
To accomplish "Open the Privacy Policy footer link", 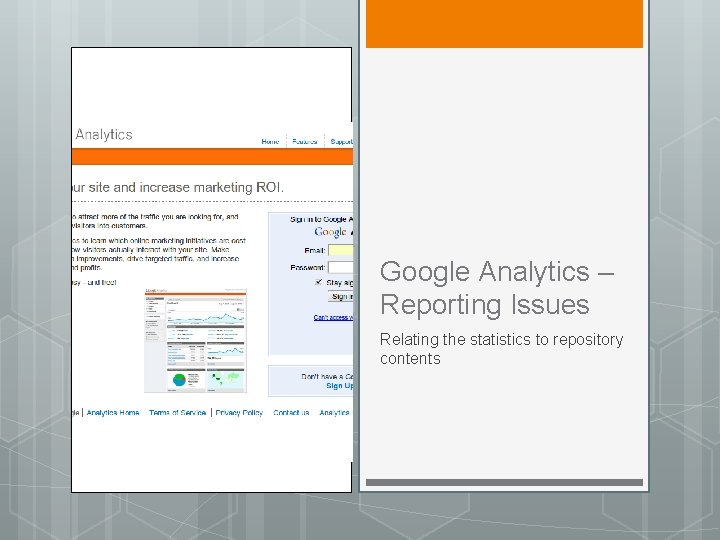I will (x=239, y=413).
